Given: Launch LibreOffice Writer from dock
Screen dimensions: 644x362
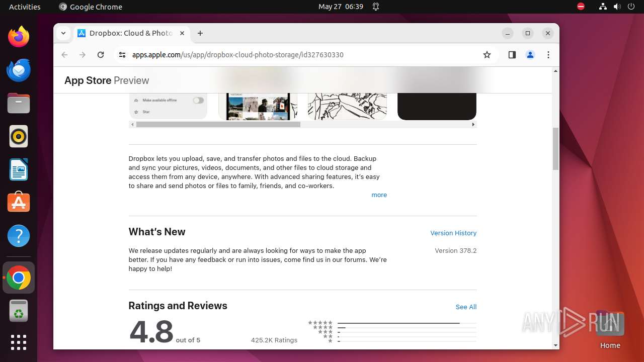Looking at the screenshot, I should [19, 169].
